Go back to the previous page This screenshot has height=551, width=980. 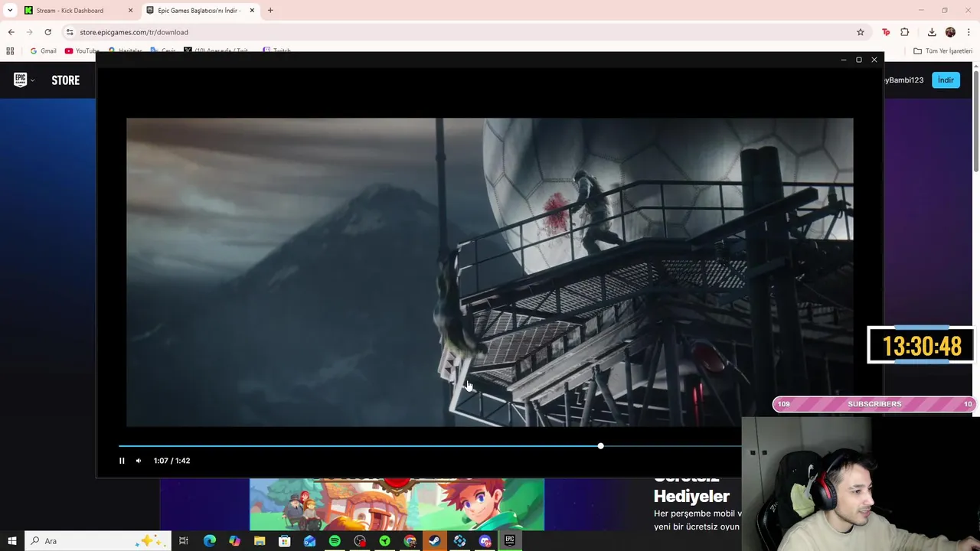coord(11,32)
